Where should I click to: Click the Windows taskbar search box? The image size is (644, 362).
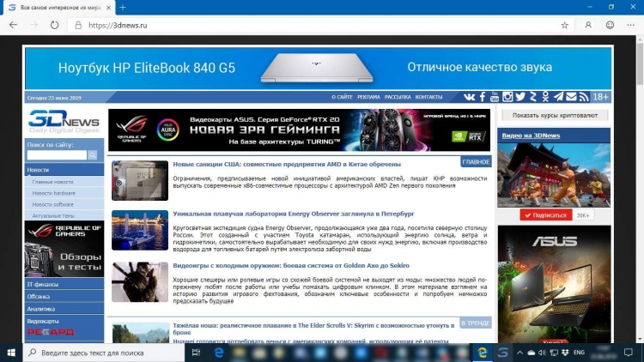(104, 353)
